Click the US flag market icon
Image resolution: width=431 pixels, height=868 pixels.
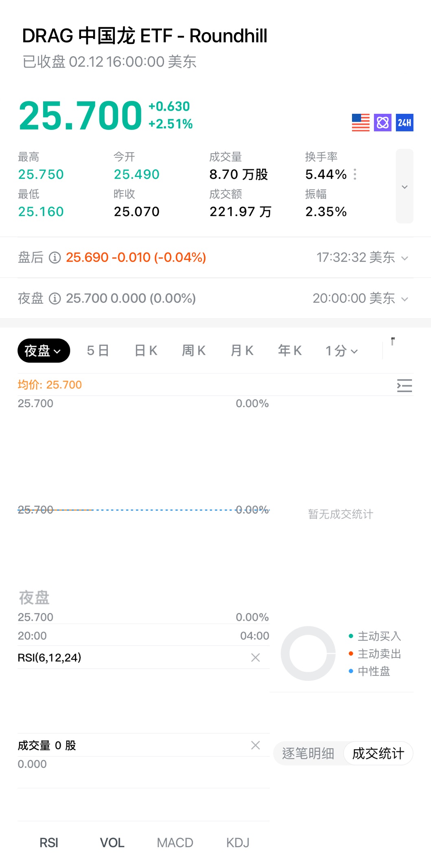[x=361, y=122]
